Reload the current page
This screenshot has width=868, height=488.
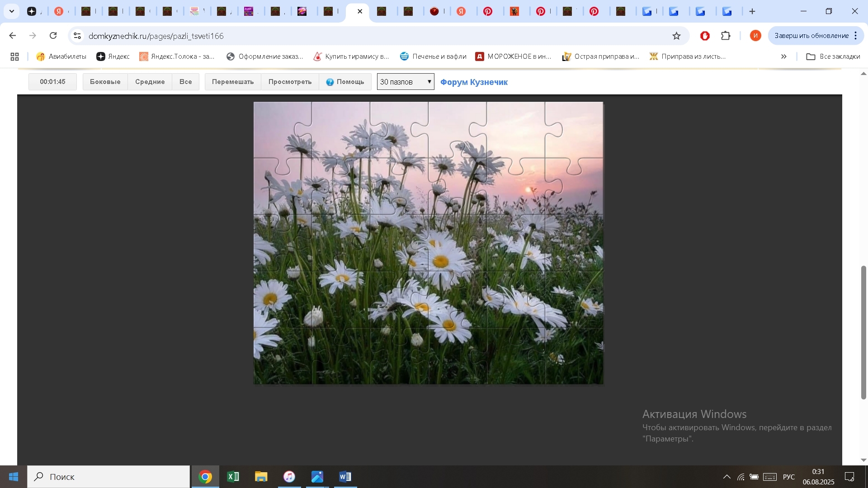tap(53, 36)
